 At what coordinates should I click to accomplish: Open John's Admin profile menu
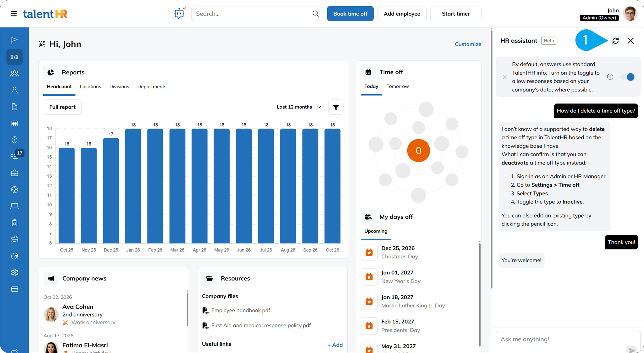coord(608,14)
